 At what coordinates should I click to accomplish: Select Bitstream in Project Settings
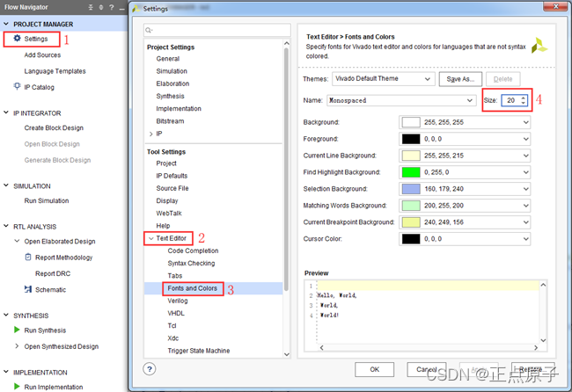[x=170, y=121]
